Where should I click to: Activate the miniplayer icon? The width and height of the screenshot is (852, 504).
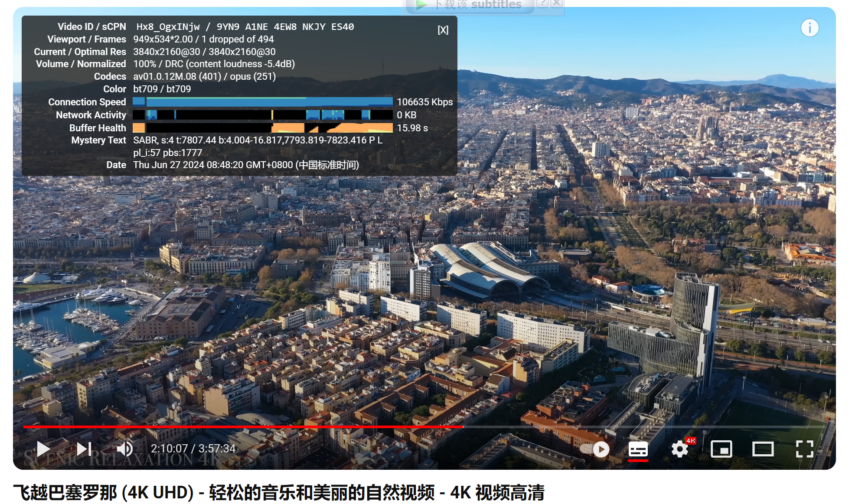[x=721, y=449]
